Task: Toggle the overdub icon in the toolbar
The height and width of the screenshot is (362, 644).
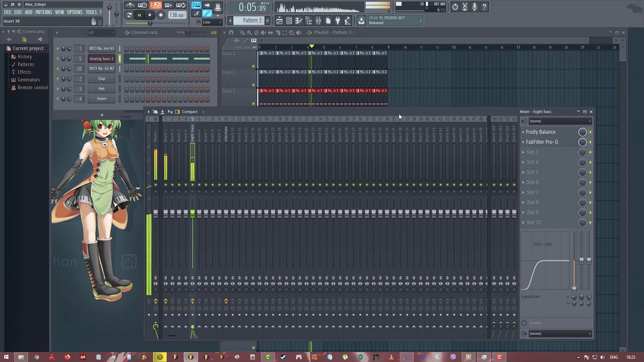Action: point(168,6)
